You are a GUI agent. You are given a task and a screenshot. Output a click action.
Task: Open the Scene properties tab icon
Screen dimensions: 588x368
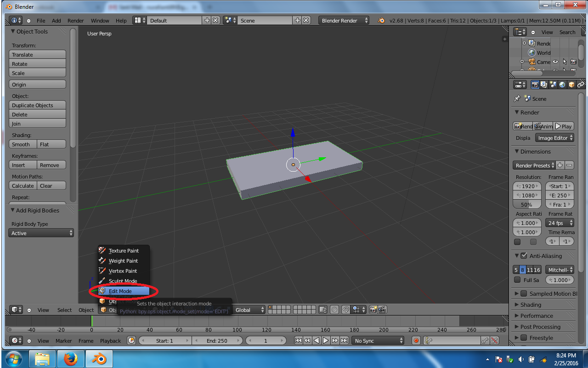pyautogui.click(x=553, y=85)
